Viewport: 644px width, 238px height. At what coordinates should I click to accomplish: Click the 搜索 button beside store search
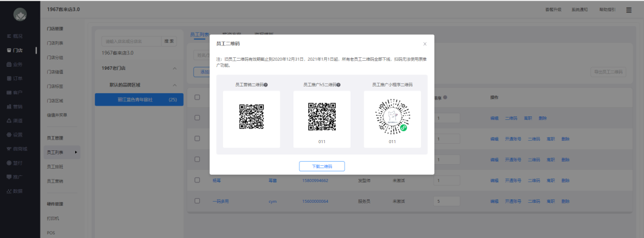click(x=169, y=41)
